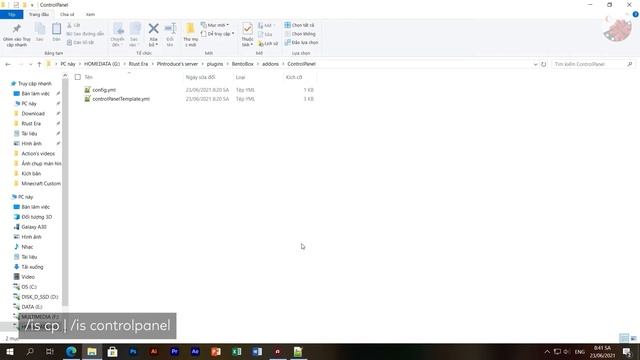Open Microsoft Edge from the taskbar

tap(71, 351)
